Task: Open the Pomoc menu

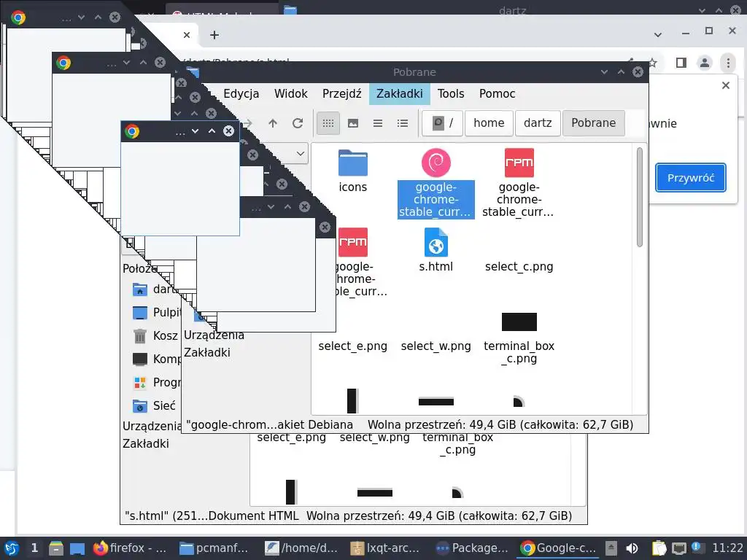Action: tap(497, 94)
